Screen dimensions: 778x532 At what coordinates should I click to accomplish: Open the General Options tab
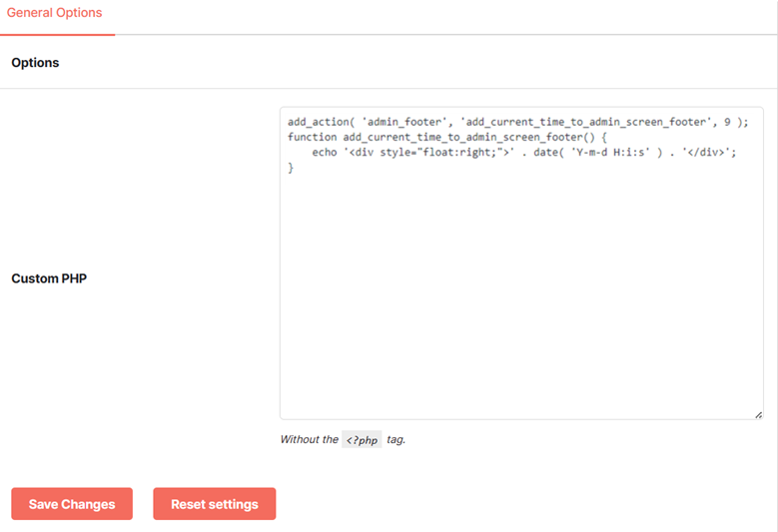point(55,13)
